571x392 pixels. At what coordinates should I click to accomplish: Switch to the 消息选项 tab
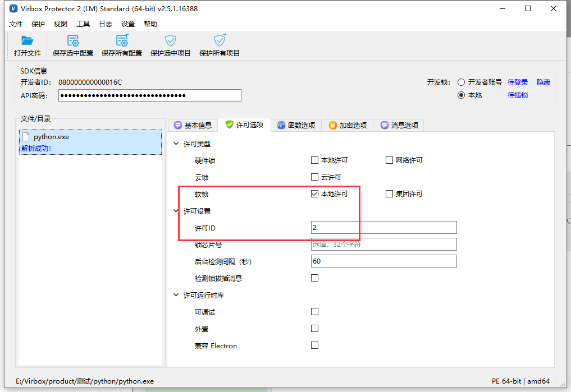coord(400,126)
